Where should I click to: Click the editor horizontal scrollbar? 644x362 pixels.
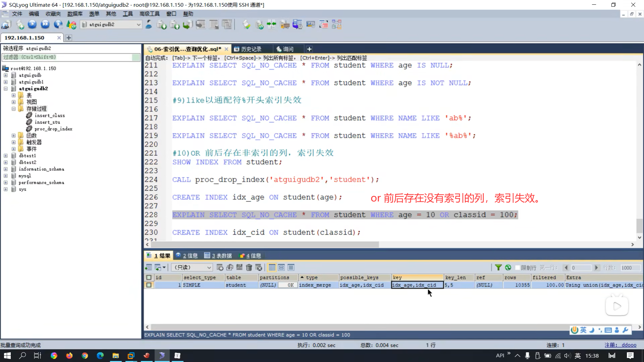tap(262, 244)
